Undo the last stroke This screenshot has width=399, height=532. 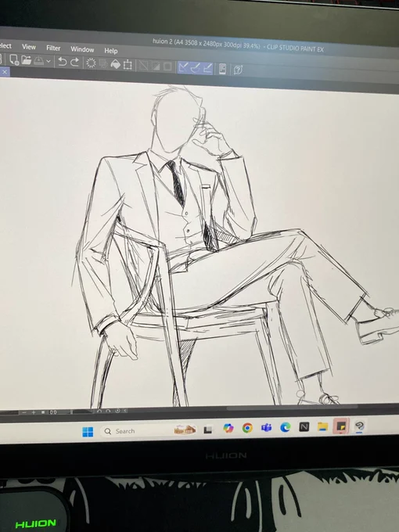pos(62,62)
